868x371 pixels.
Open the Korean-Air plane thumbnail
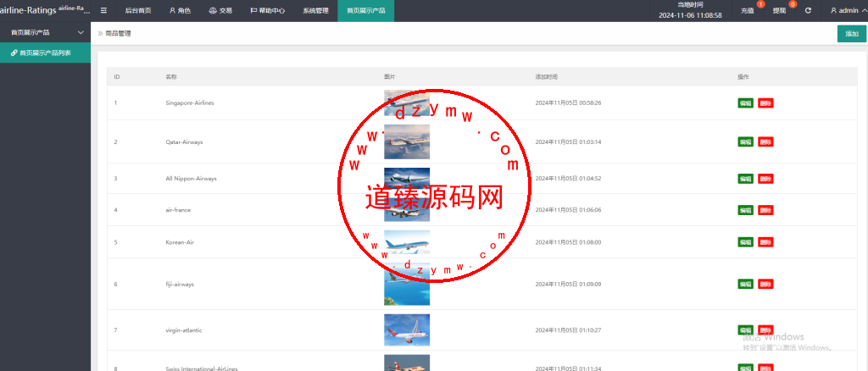click(407, 242)
